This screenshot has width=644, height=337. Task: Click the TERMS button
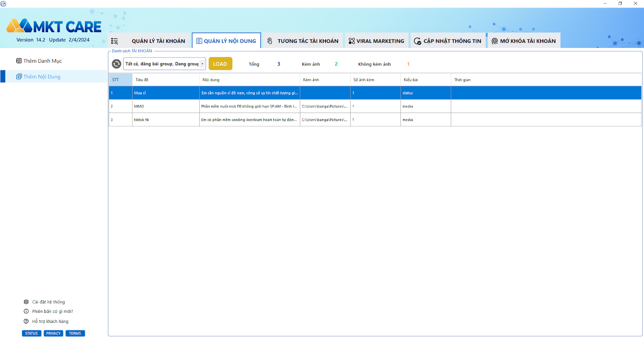(75, 333)
